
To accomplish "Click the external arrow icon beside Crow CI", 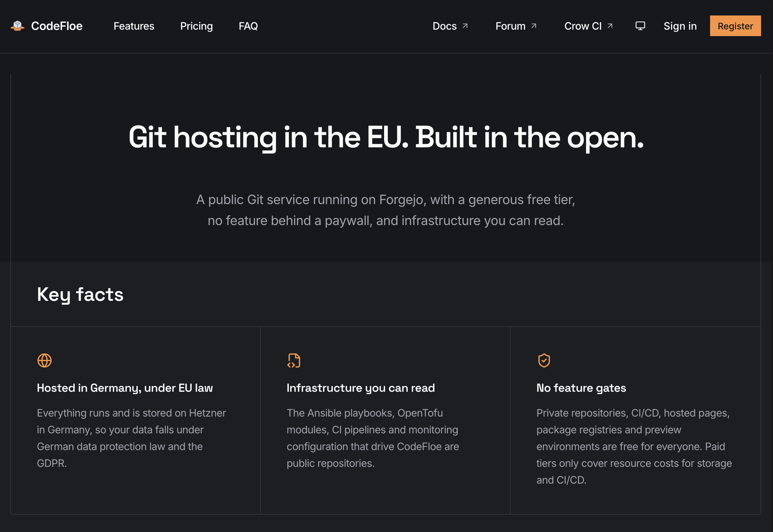I will pos(610,26).
